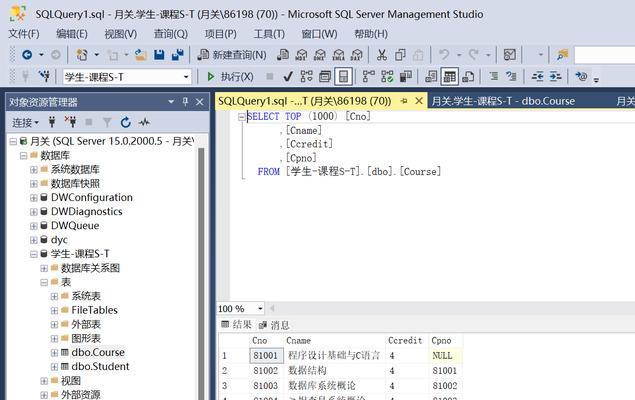Screen dimensions: 635x400
Task: Expand the dyc database node
Action: click(34, 240)
